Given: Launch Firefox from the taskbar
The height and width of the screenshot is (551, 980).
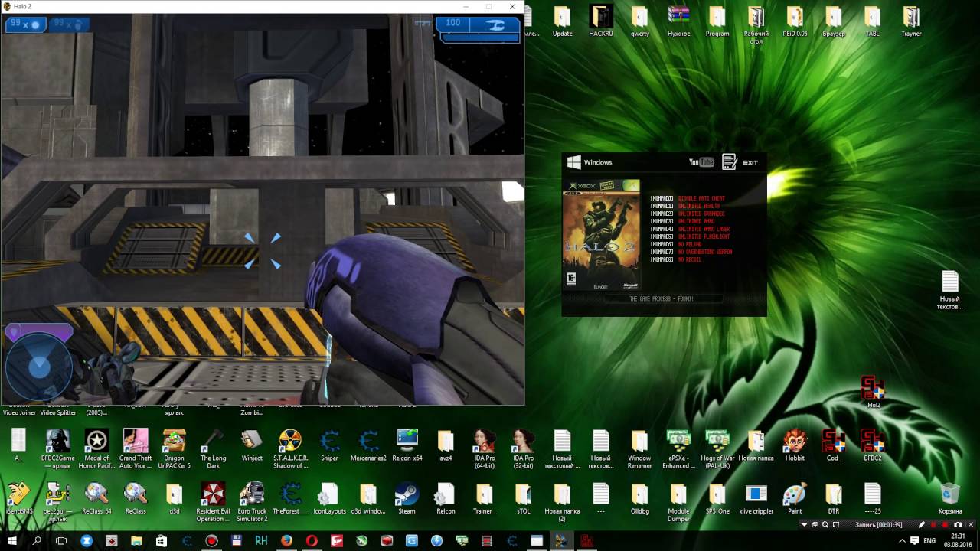Looking at the screenshot, I should coord(286,540).
